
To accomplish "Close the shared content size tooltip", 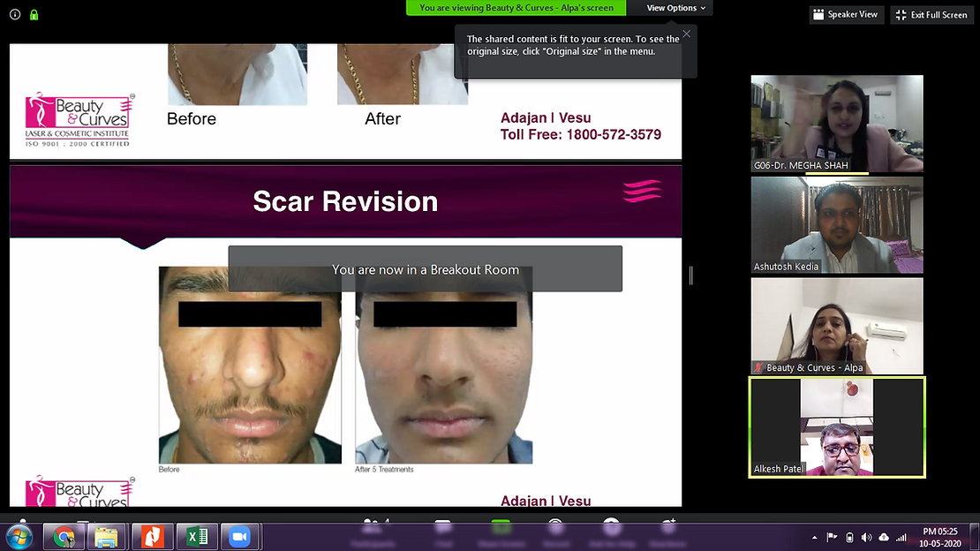I will 686,34.
